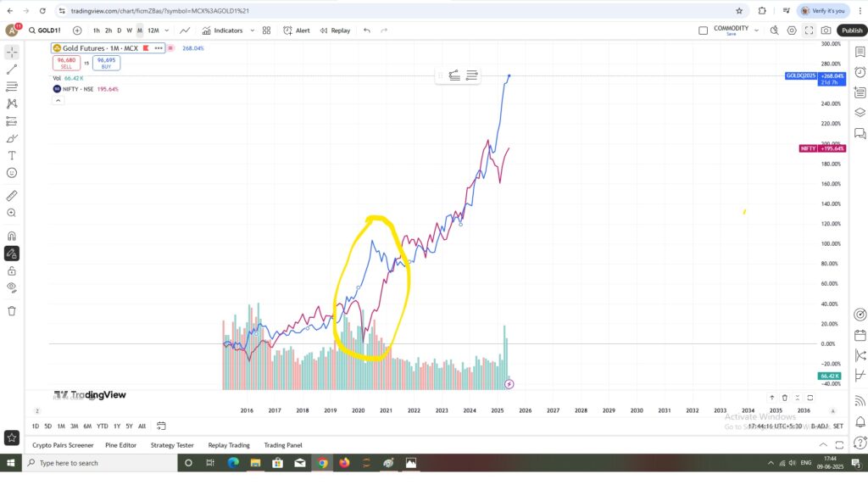Open the forecasting and measurement tools
The image size is (868, 485).
[12, 121]
